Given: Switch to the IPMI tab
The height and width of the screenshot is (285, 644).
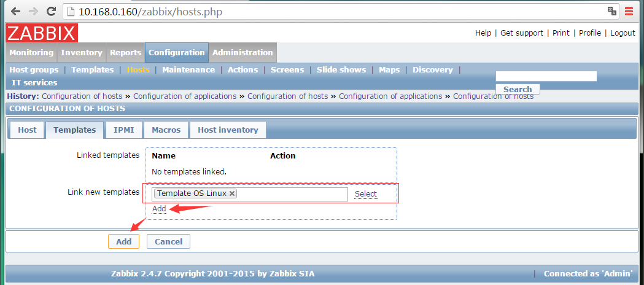Looking at the screenshot, I should click(123, 130).
